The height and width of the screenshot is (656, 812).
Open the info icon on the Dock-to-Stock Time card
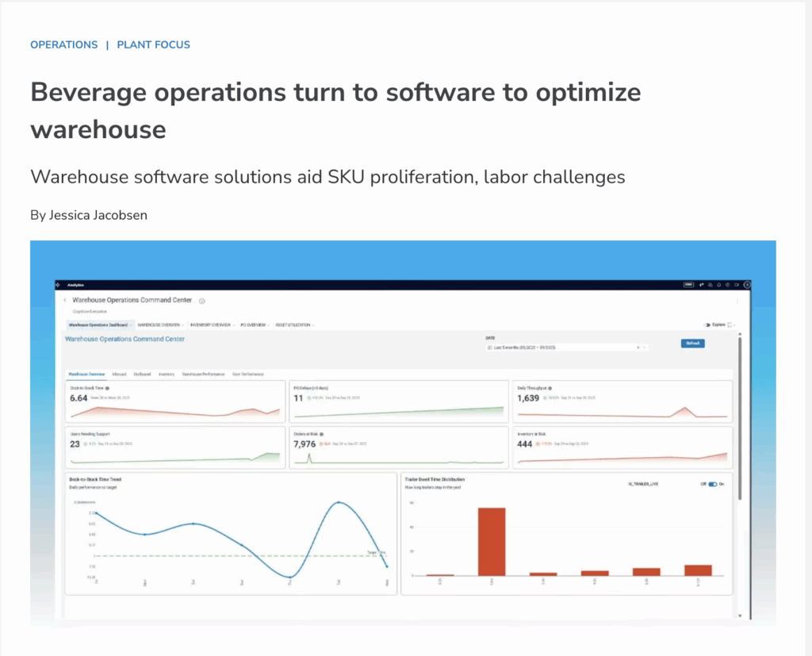click(108, 389)
